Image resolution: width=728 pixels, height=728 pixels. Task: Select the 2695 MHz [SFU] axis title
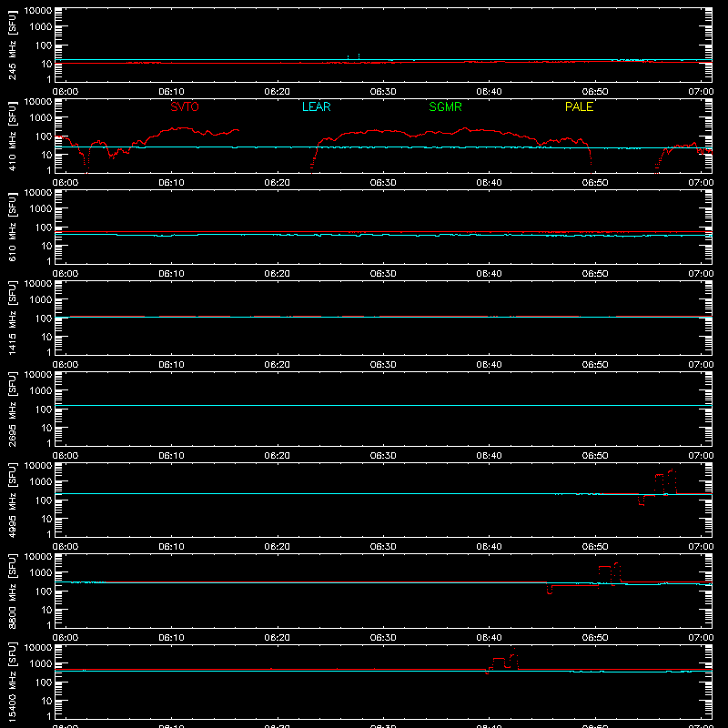(x=12, y=409)
